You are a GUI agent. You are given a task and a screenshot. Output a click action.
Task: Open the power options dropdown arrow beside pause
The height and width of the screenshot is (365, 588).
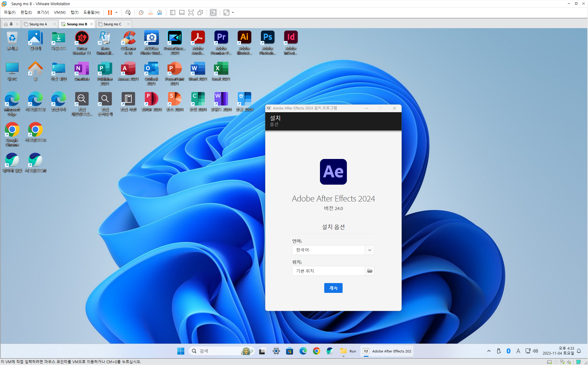[x=116, y=13]
